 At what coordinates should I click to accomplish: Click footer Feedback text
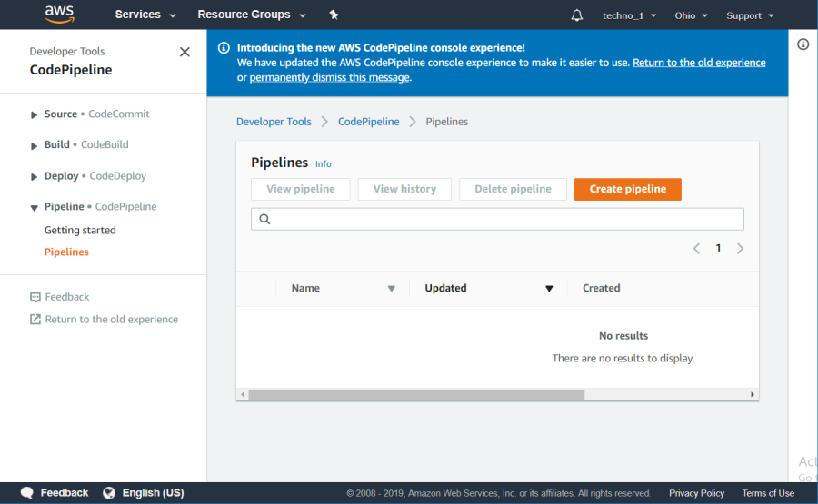65,492
